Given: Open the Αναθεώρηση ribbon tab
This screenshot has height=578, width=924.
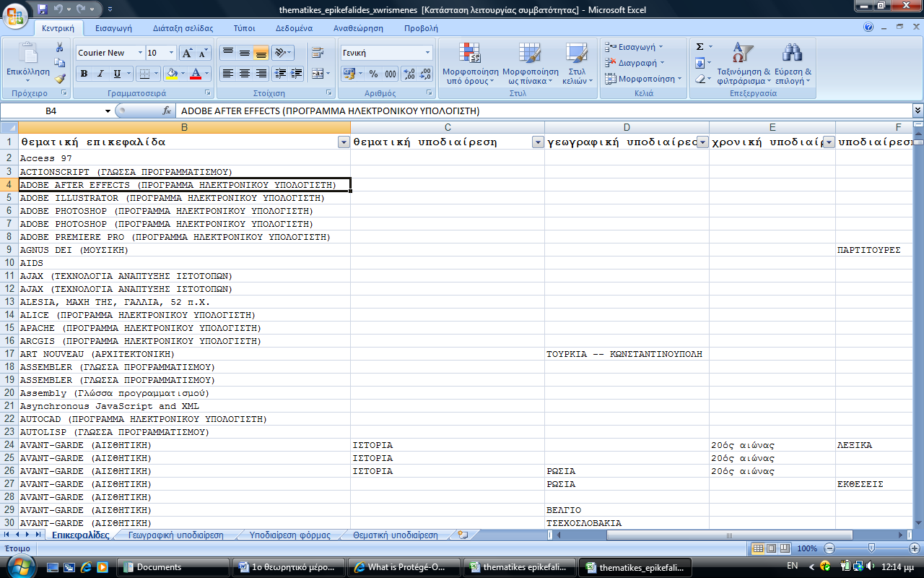Looking at the screenshot, I should pyautogui.click(x=358, y=28).
